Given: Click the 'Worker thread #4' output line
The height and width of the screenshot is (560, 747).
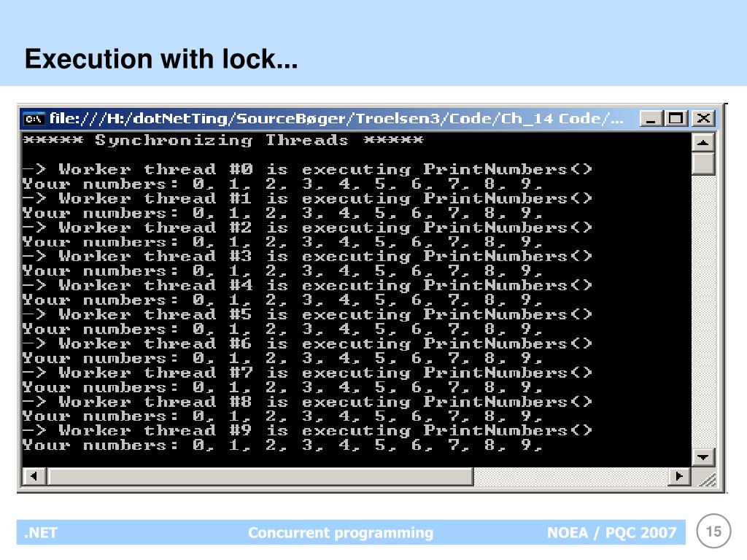Looking at the screenshot, I should coord(307,285).
